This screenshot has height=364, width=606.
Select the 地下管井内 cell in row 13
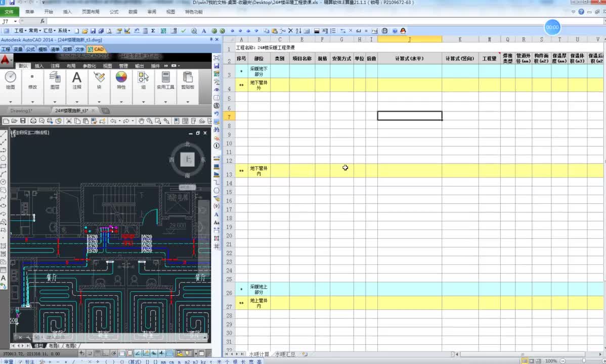(x=258, y=171)
